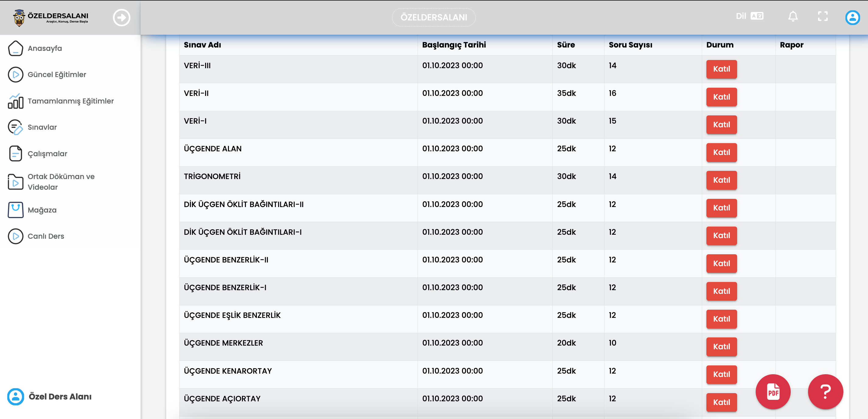Open the red help question mark
This screenshot has height=419, width=868.
tap(825, 391)
